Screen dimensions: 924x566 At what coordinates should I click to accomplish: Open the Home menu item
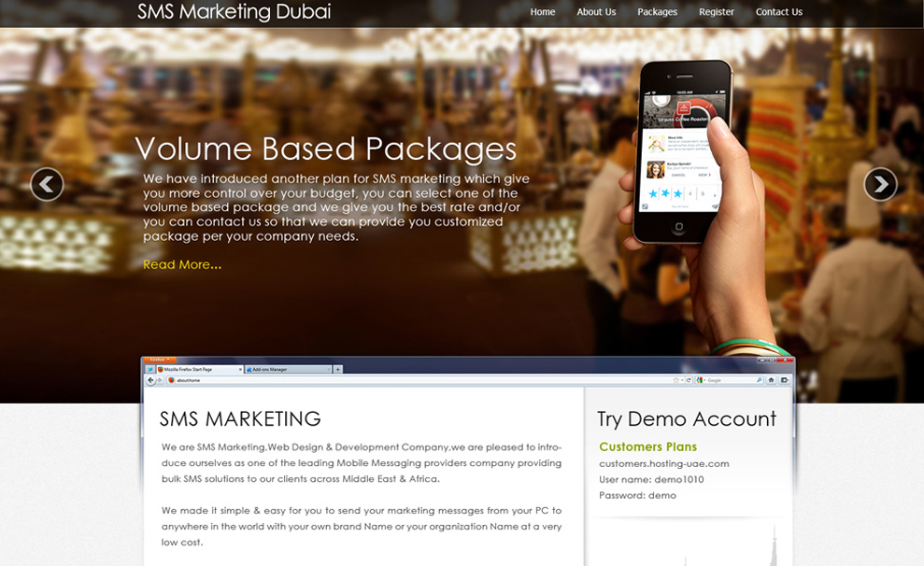pos(542,12)
